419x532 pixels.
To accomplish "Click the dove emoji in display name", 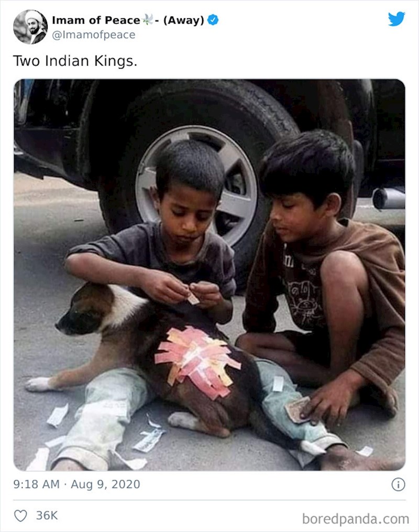I will click(x=147, y=20).
